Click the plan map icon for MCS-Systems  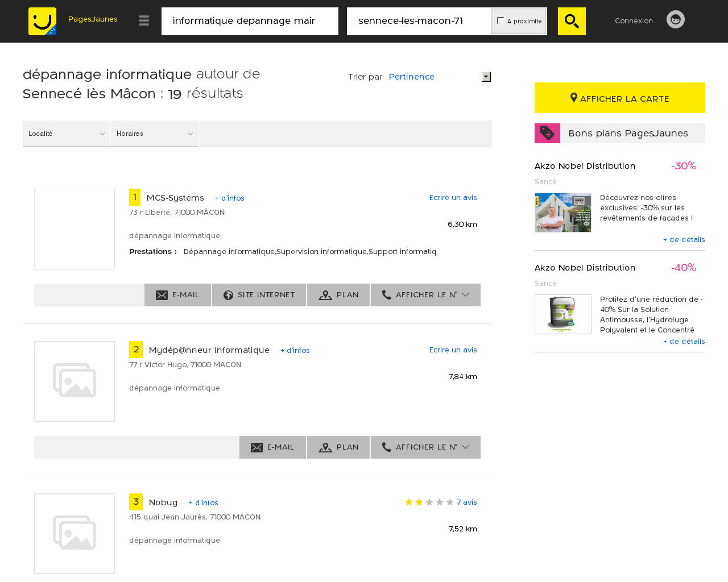click(x=325, y=295)
